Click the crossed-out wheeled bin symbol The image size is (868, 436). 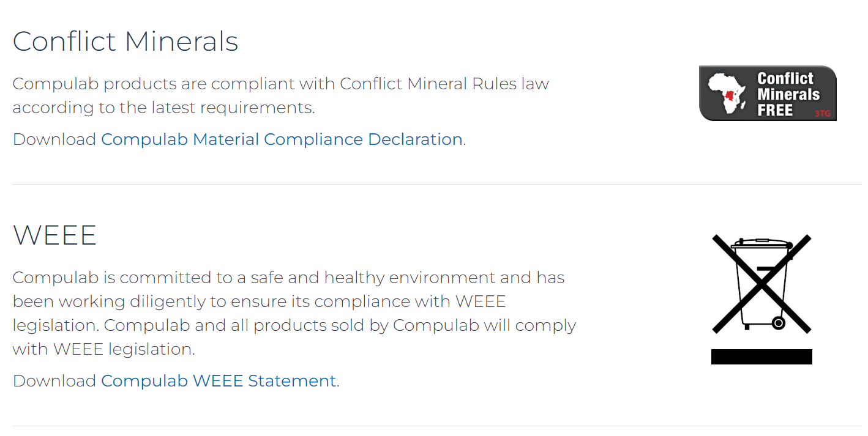[x=761, y=284]
